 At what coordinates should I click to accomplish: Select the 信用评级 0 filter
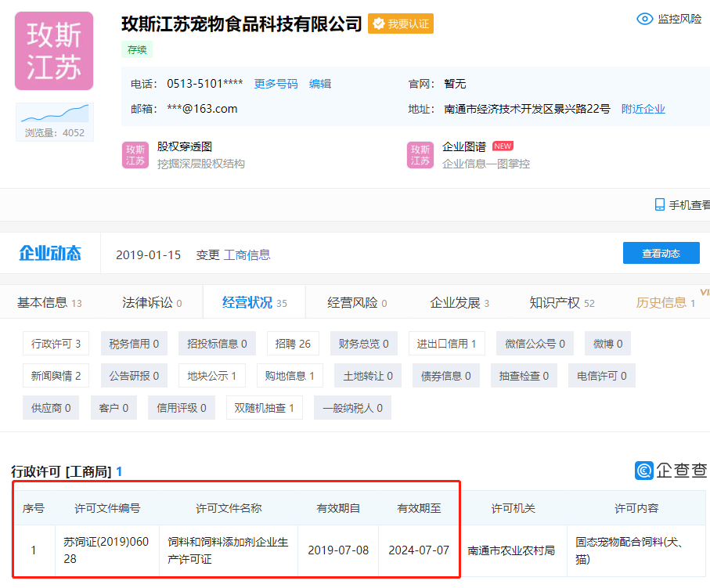tap(182, 408)
